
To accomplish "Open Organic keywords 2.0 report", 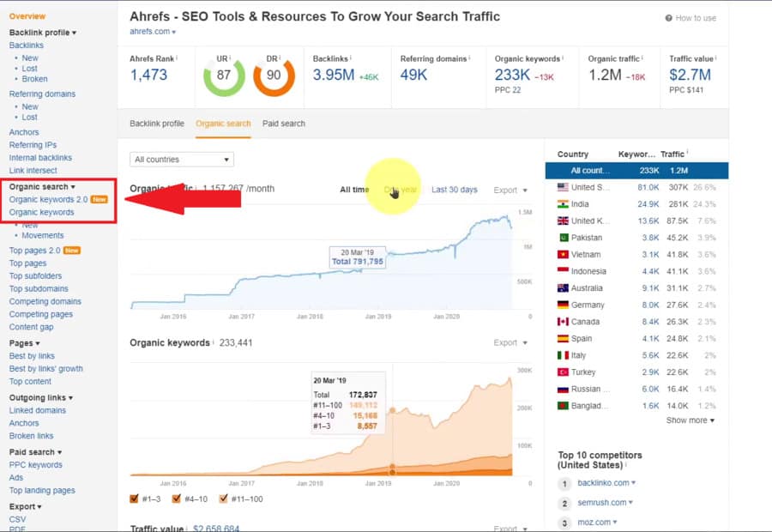I will (48, 199).
